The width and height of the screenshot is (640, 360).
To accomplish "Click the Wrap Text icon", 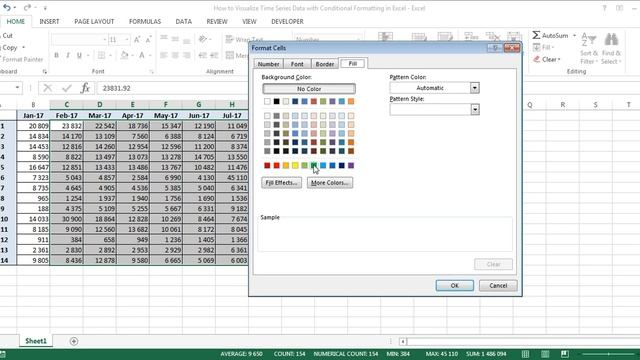I will pyautogui.click(x=229, y=39).
